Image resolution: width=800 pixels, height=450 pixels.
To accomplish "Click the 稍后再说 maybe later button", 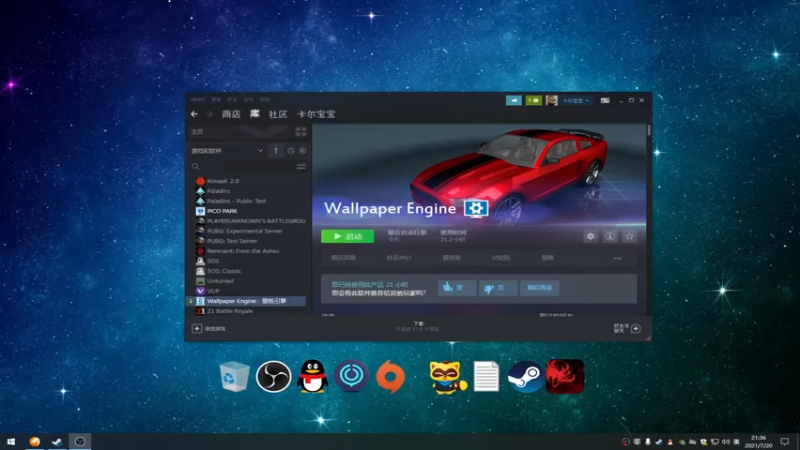I will click(539, 288).
